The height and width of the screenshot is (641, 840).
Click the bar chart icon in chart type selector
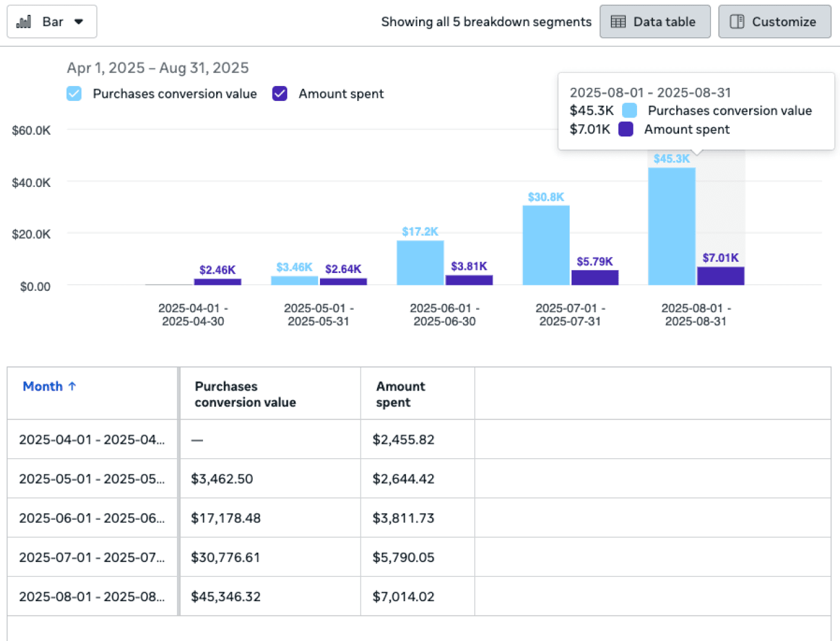click(23, 21)
